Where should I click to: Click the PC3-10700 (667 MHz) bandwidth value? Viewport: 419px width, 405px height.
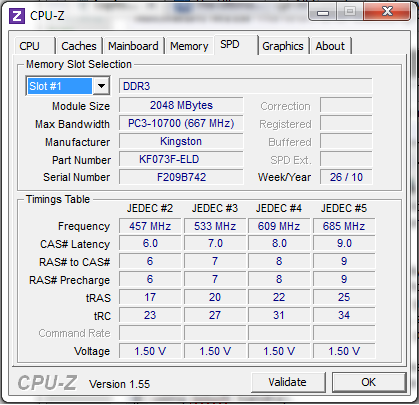click(x=181, y=123)
